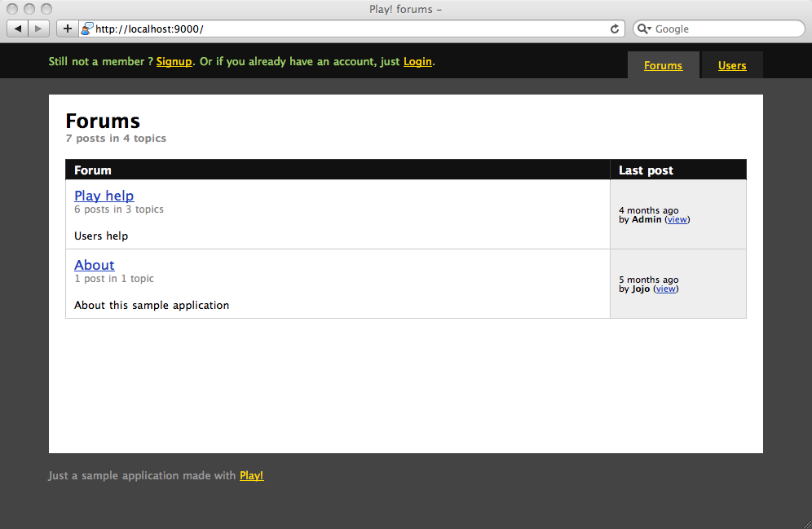The width and height of the screenshot is (812, 529).
Task: Click the window resize handle corner
Action: point(805,522)
